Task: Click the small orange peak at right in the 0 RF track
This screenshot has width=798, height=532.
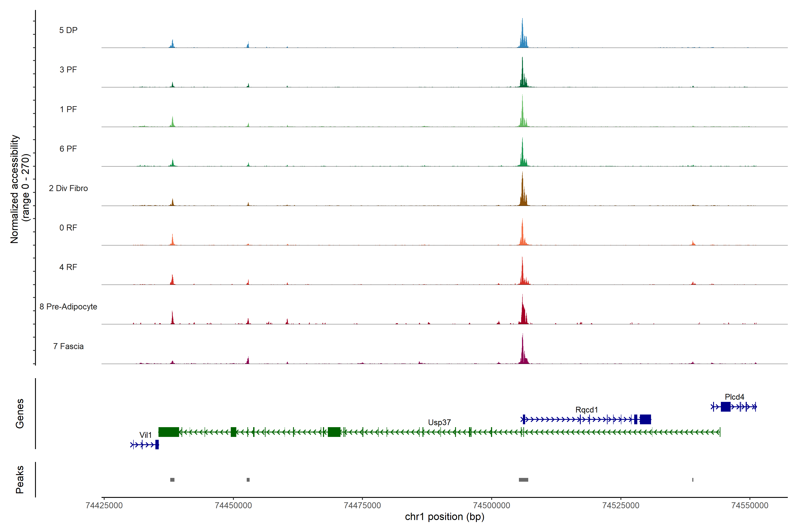Action: pyautogui.click(x=693, y=243)
